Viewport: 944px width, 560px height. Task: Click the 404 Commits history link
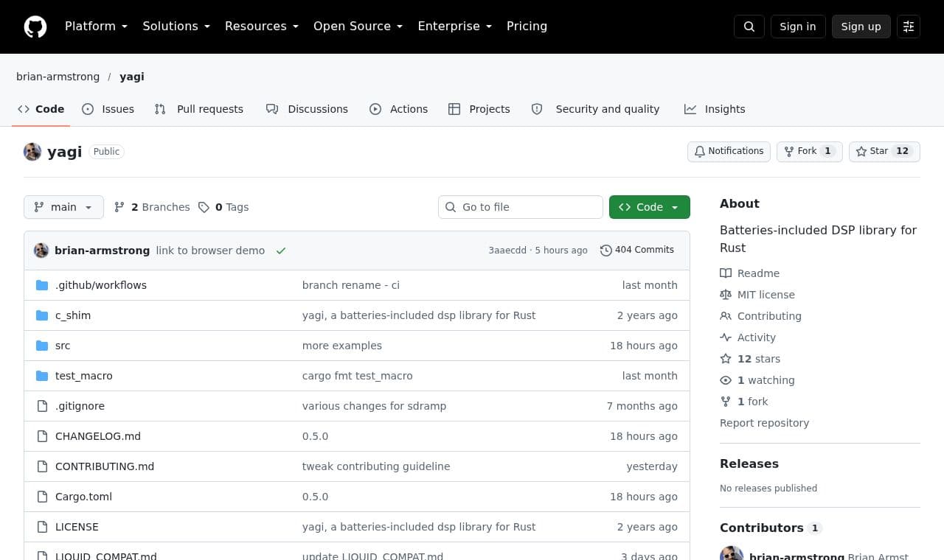pyautogui.click(x=637, y=250)
